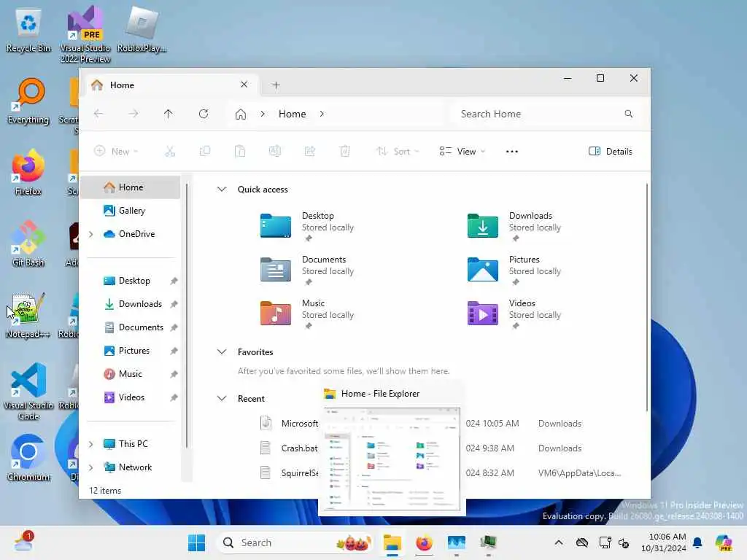The height and width of the screenshot is (560, 747).
Task: Click the Delete trash icon in toolbar
Action: pyautogui.click(x=345, y=152)
